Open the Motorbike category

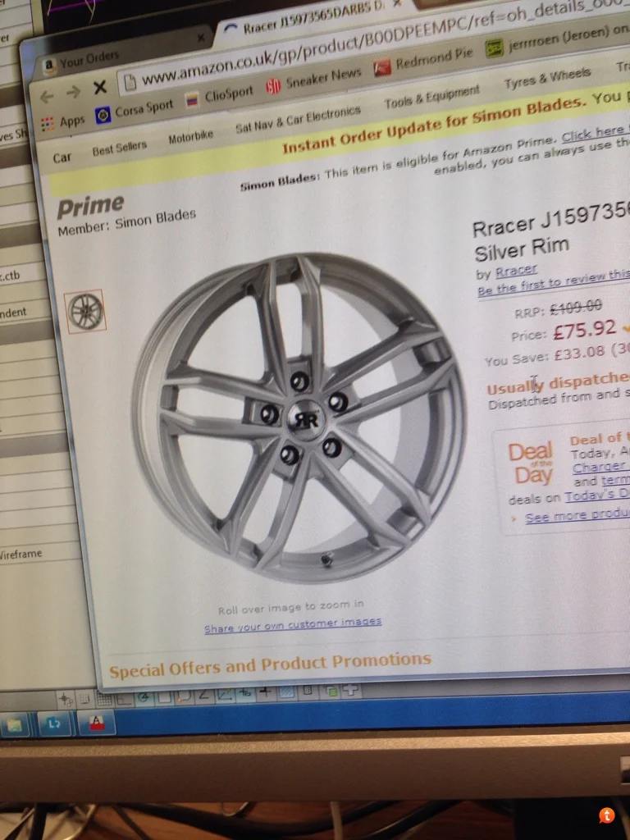click(190, 137)
